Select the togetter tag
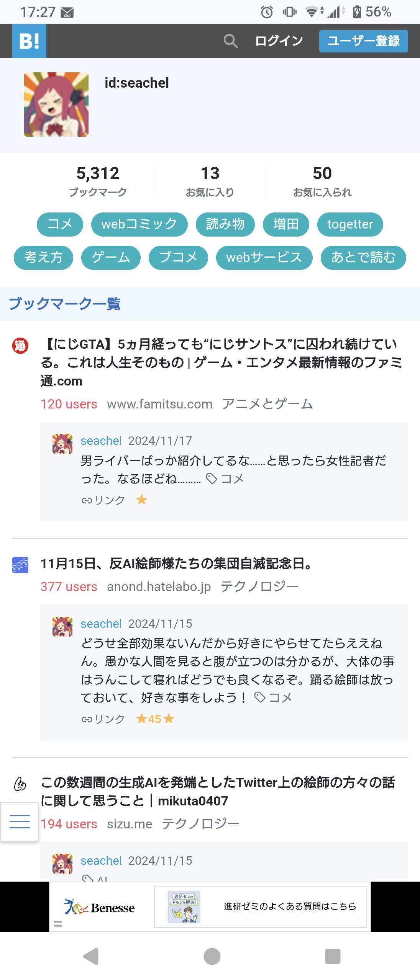The width and height of the screenshot is (420, 980). [x=350, y=224]
